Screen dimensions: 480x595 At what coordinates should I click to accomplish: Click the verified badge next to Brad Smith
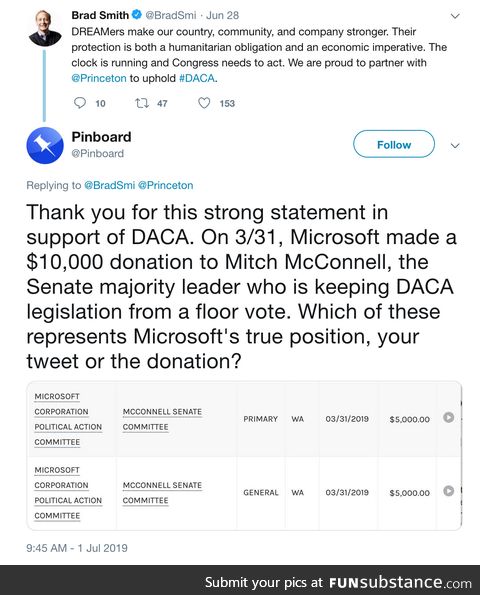[x=137, y=15]
